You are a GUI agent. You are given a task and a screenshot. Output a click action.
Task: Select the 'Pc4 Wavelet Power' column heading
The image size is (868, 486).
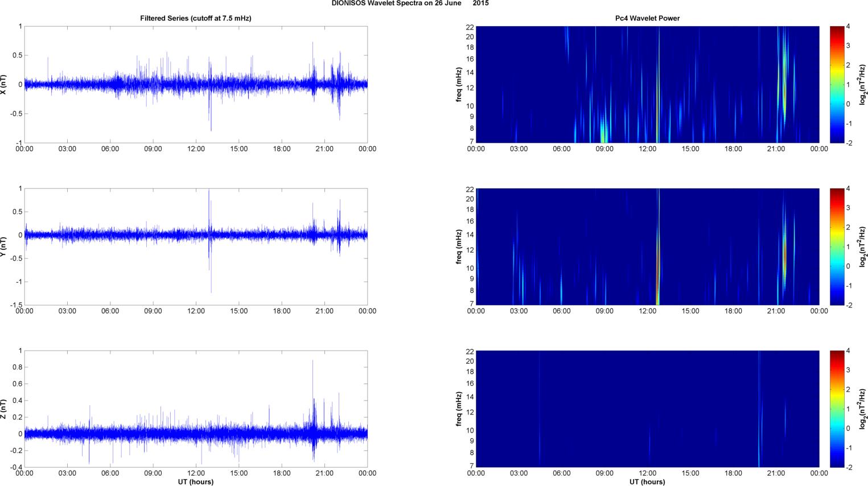click(x=647, y=18)
